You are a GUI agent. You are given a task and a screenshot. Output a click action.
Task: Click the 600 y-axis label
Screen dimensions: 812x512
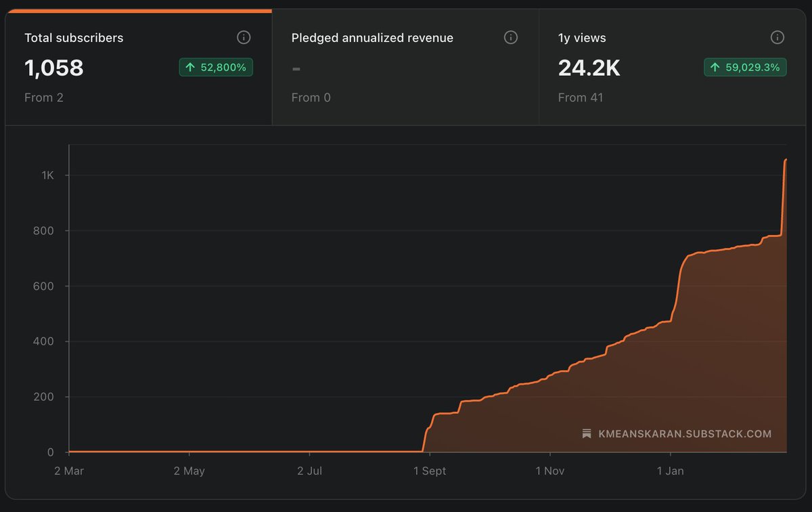[45, 286]
